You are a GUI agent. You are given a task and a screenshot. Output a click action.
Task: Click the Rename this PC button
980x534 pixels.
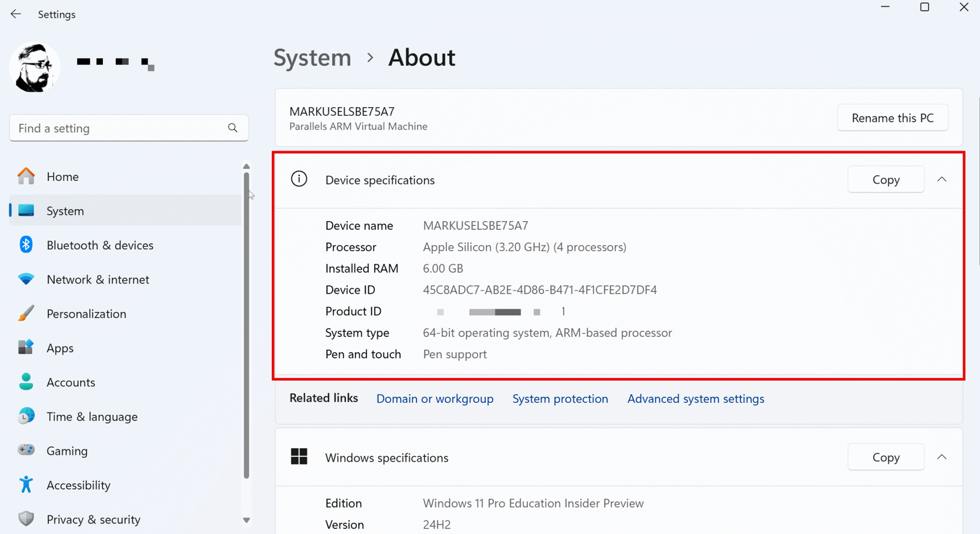coord(892,118)
